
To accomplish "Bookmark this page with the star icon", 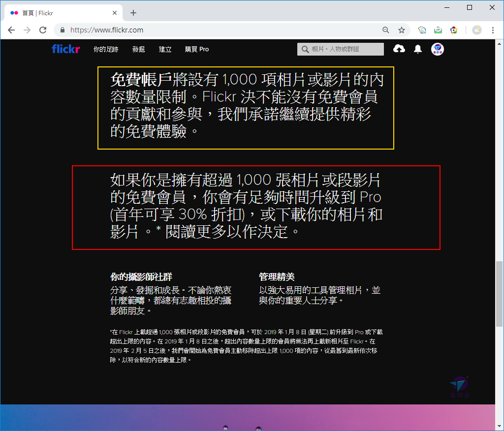I will 402,30.
